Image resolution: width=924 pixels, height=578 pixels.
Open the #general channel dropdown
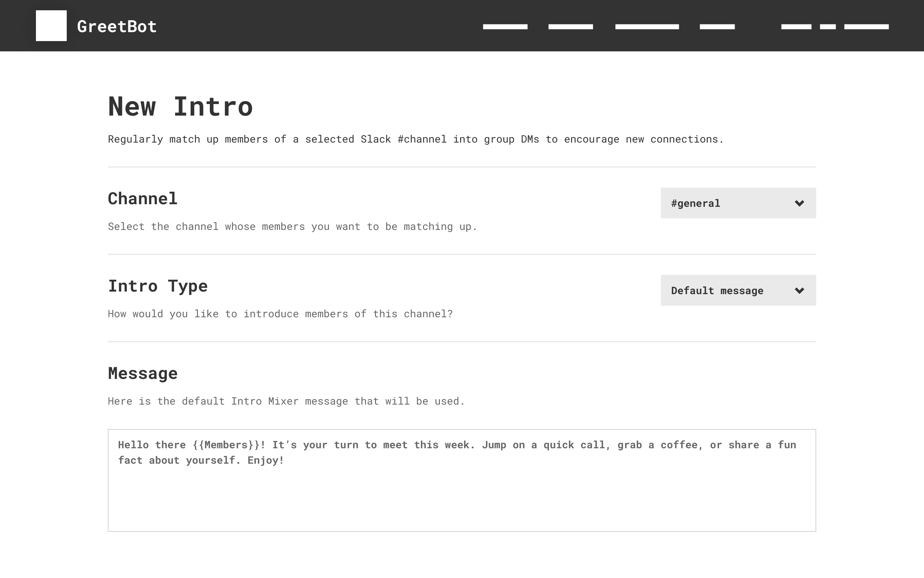point(738,203)
